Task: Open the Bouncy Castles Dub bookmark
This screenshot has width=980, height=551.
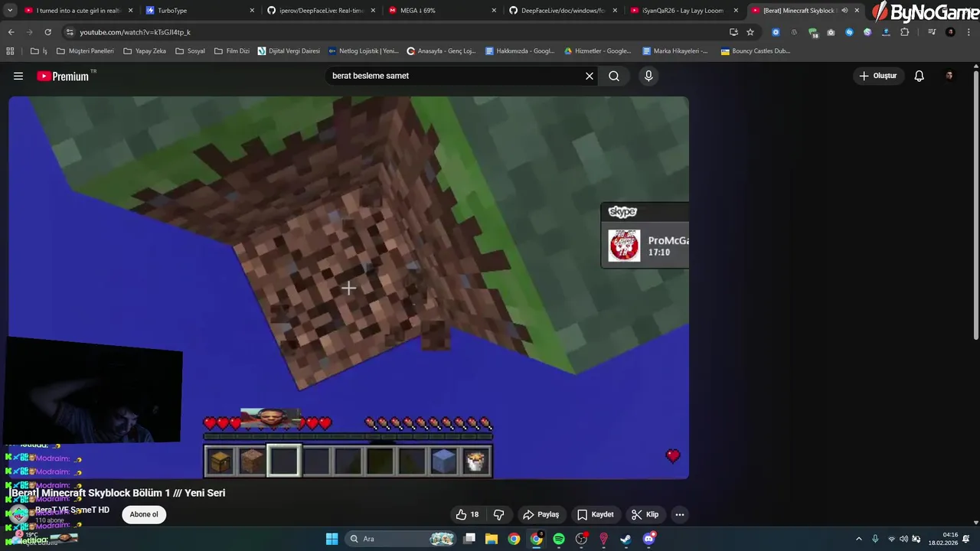Action: pos(755,51)
